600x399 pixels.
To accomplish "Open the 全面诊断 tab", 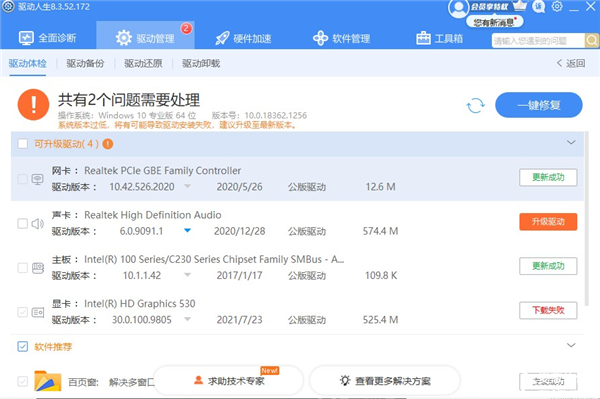I will (47, 38).
